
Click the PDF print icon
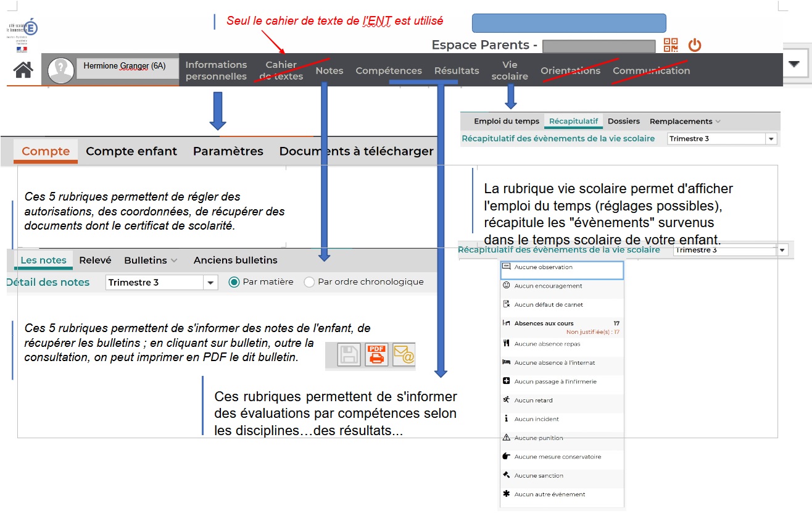(376, 355)
